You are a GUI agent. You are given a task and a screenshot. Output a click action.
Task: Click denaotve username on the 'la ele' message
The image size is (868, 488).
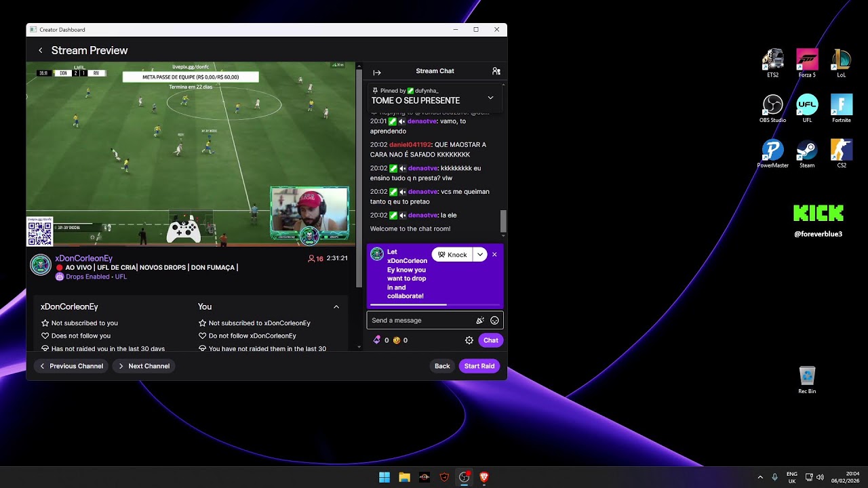click(422, 215)
